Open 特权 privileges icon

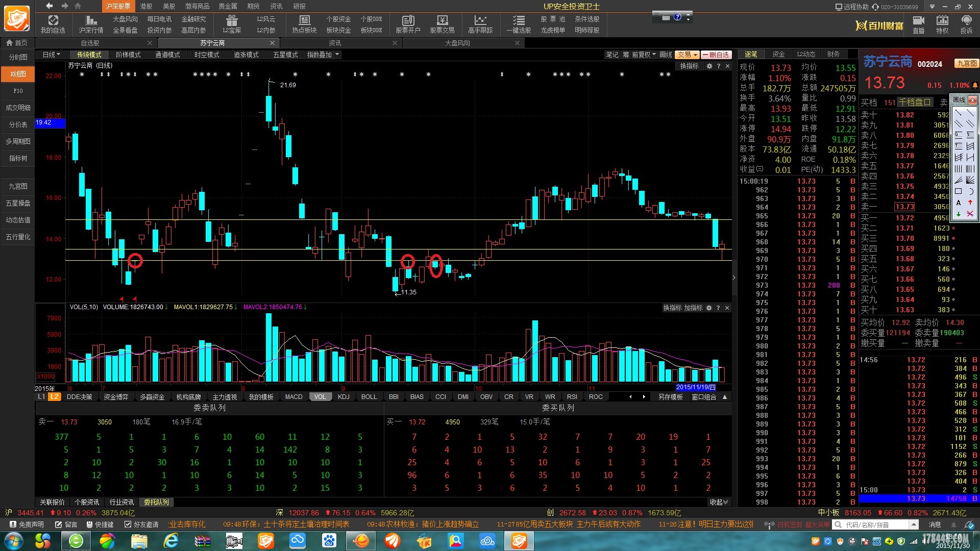point(942,24)
